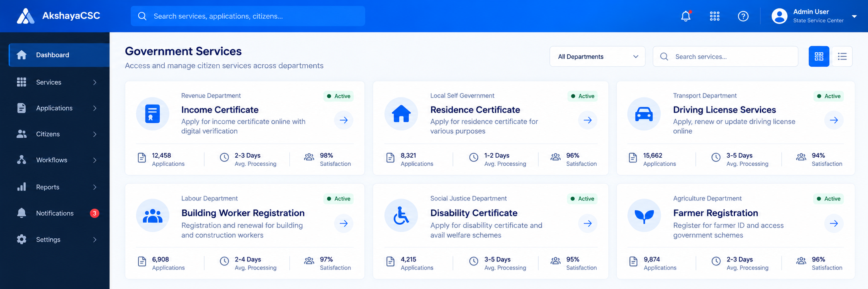Open the Farmer Registration title link
Image resolution: width=868 pixels, height=289 pixels.
pyautogui.click(x=715, y=213)
